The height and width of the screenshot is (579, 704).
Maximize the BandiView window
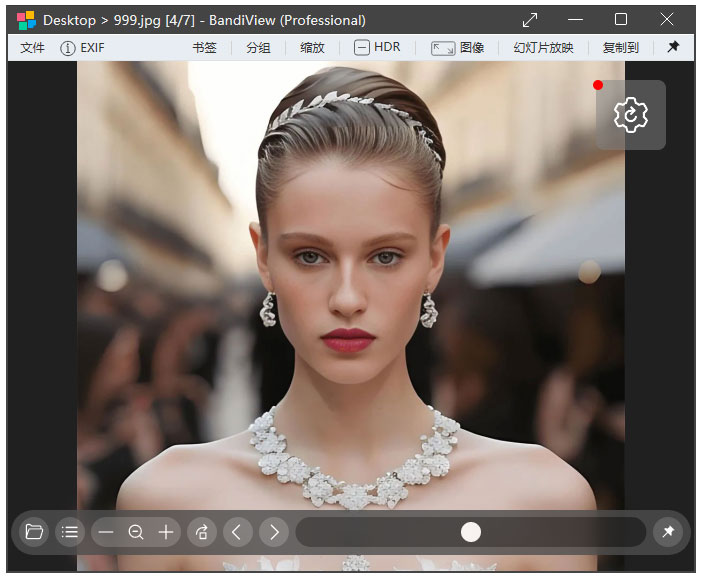[x=621, y=19]
